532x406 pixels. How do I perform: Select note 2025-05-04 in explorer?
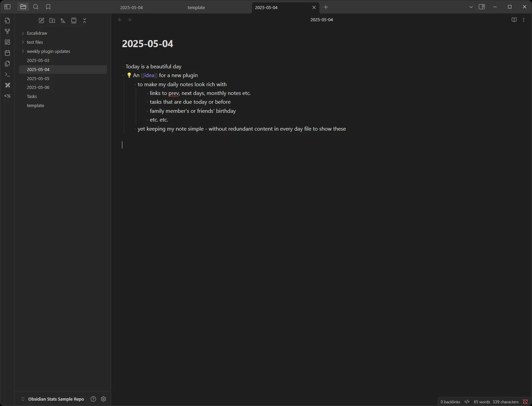point(63,69)
